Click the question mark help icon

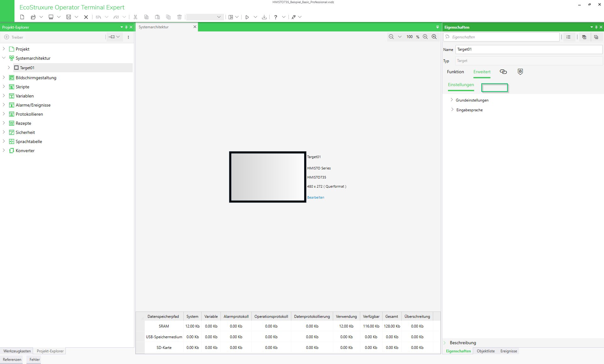(276, 17)
